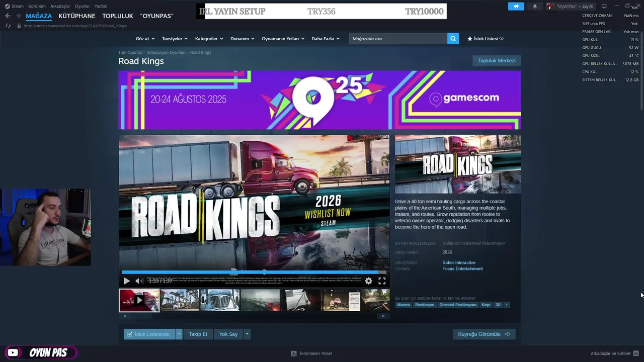Go forward with the right arrow

pos(18,16)
